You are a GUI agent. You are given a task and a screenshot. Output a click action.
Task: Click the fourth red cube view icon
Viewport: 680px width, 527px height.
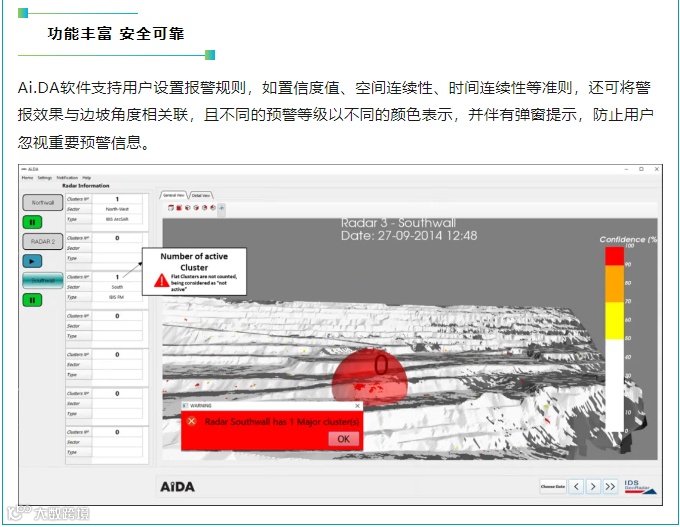(x=212, y=208)
